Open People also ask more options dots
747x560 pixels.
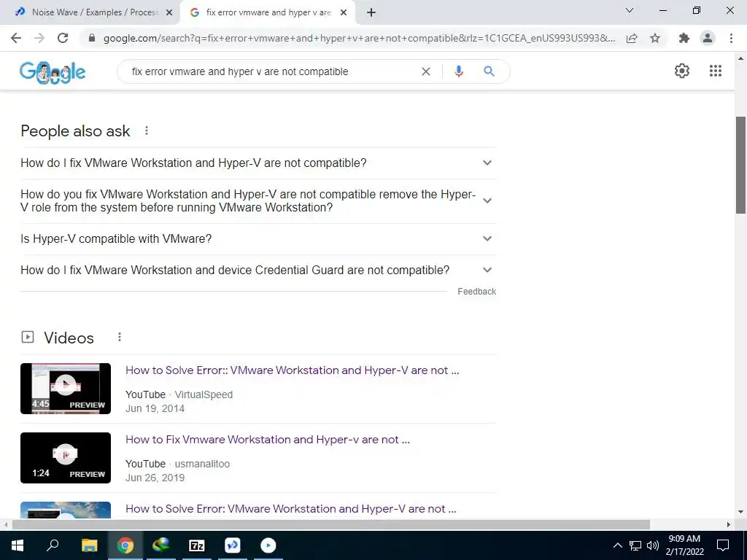(x=147, y=131)
